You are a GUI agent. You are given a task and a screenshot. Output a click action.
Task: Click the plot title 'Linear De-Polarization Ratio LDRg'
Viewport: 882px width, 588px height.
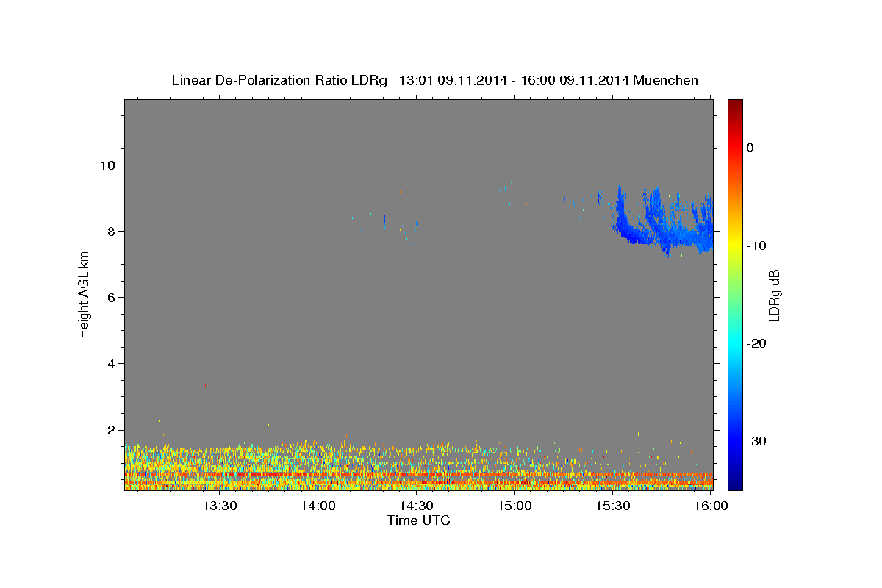click(x=279, y=80)
